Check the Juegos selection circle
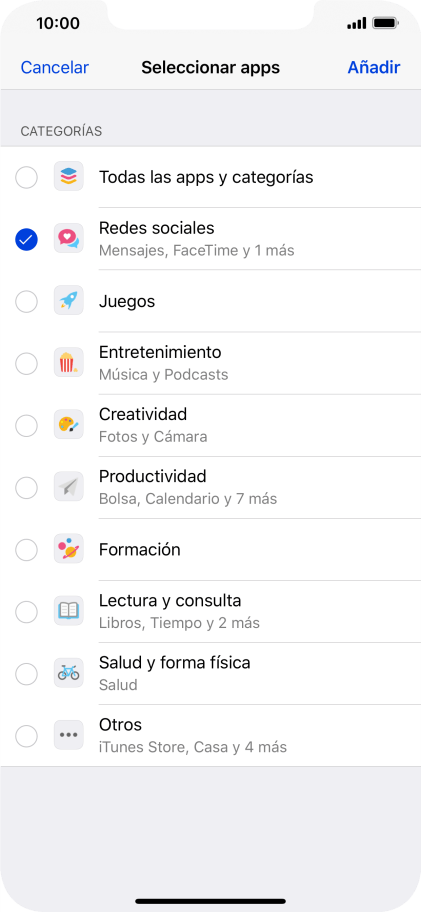Screen dimensions: 421x912 pos(26,301)
